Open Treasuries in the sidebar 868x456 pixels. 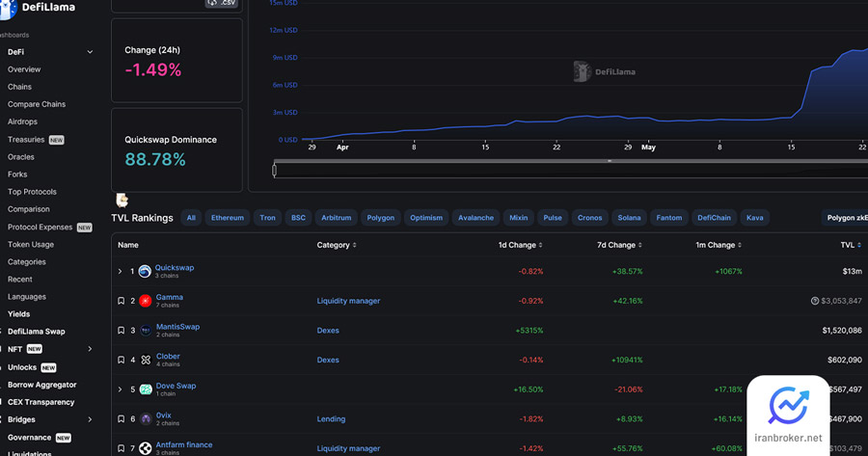point(26,140)
